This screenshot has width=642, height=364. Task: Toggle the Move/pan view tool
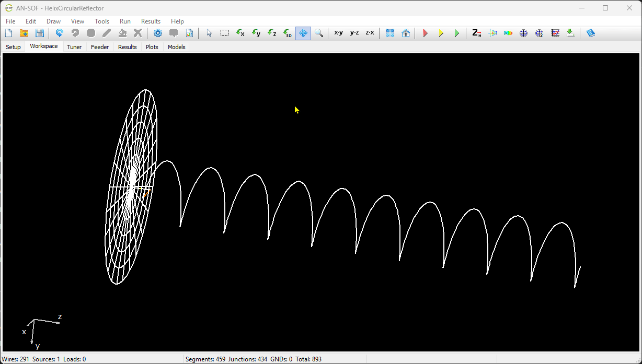pyautogui.click(x=303, y=33)
